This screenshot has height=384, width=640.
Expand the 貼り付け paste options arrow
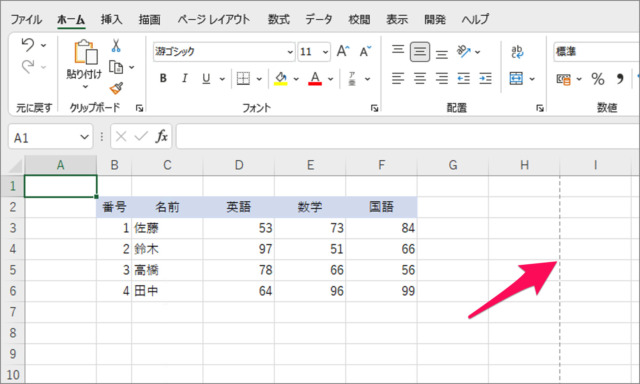[85, 87]
